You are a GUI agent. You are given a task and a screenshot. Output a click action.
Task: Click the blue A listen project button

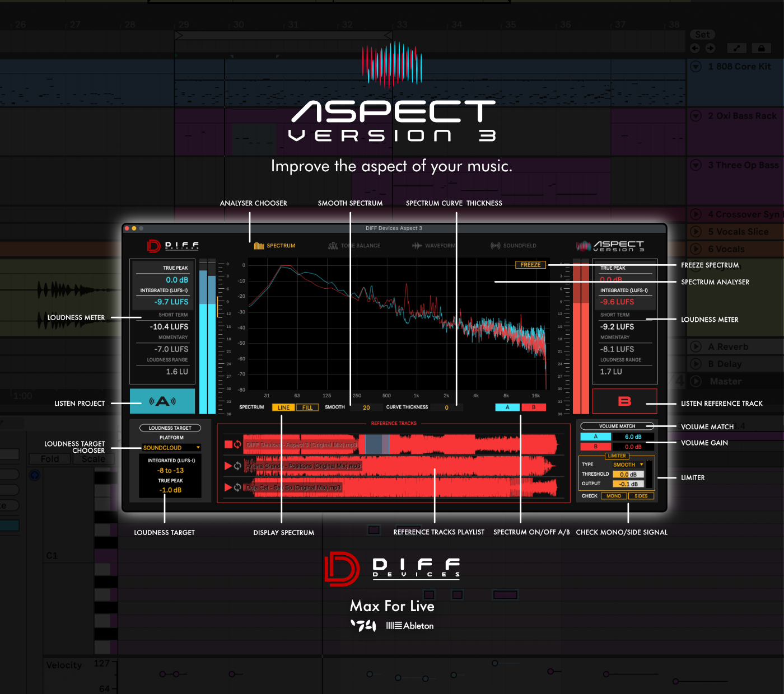coord(162,401)
